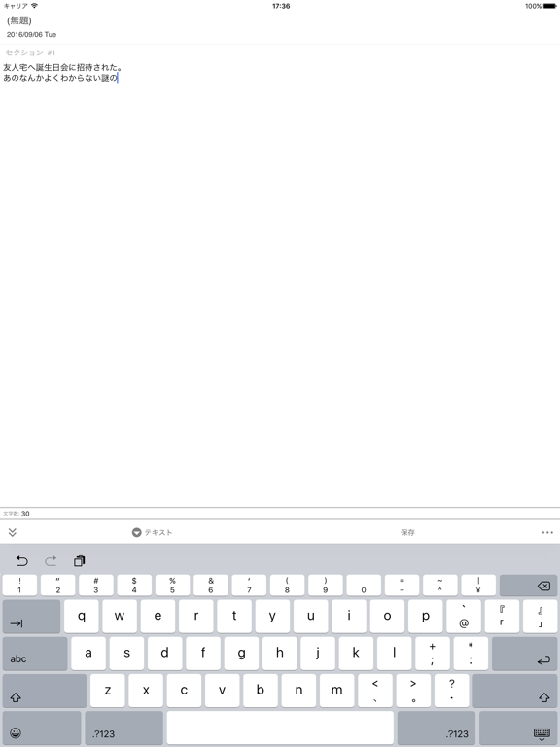Tap the return enter key

click(x=525, y=654)
